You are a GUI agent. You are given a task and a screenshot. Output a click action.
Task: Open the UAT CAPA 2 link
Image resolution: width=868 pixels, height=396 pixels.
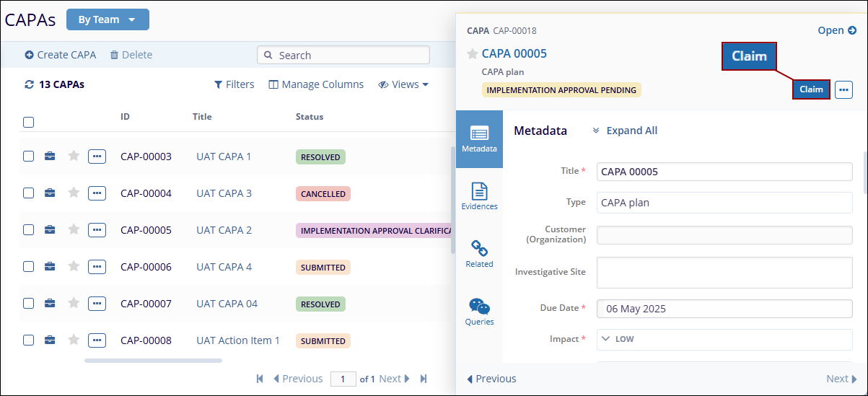[224, 230]
